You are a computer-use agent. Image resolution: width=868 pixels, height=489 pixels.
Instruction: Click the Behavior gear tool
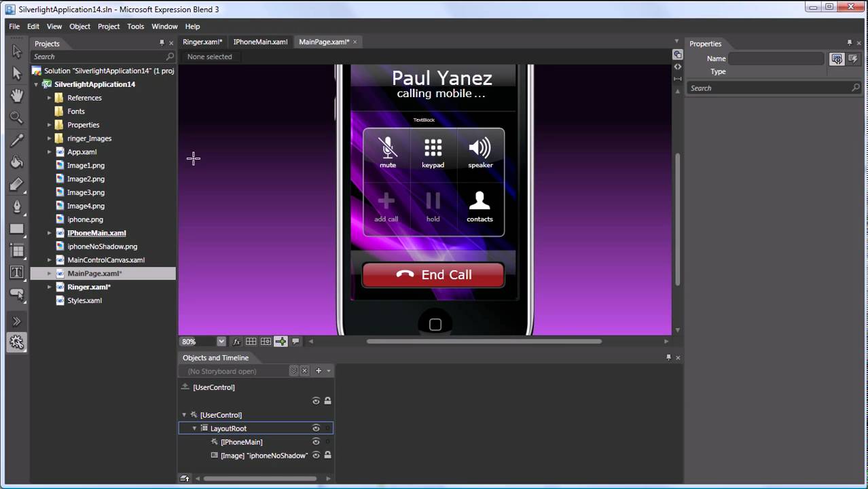[x=17, y=343]
